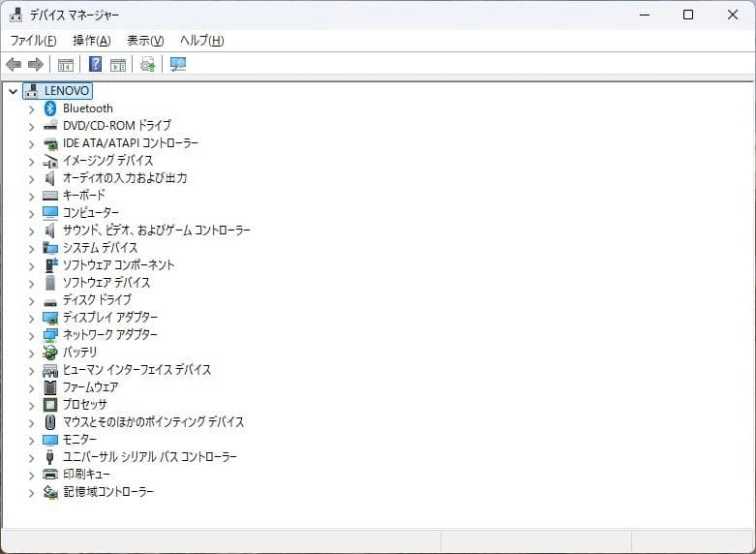Click the ディスプレイ アダプター icon

pyautogui.click(x=50, y=318)
